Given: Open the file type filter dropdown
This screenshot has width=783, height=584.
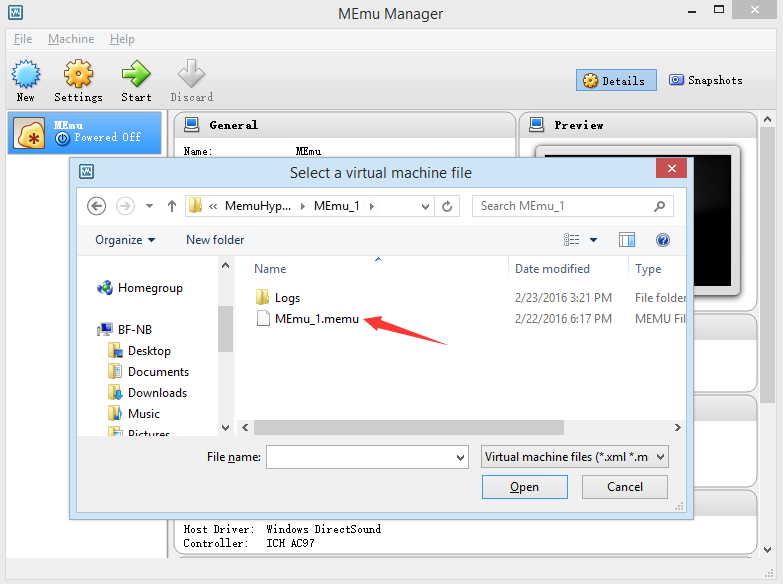Looking at the screenshot, I should pos(574,457).
